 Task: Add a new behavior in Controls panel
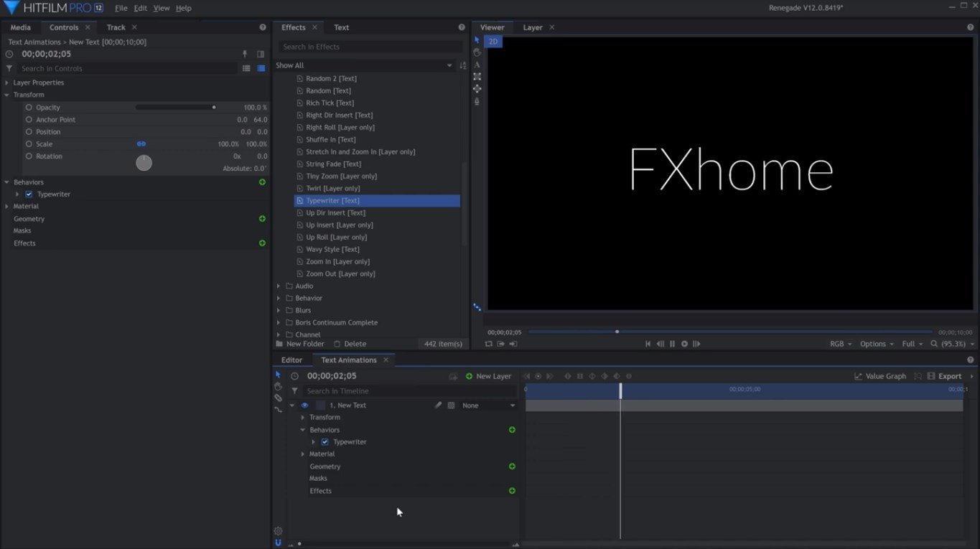pos(262,182)
